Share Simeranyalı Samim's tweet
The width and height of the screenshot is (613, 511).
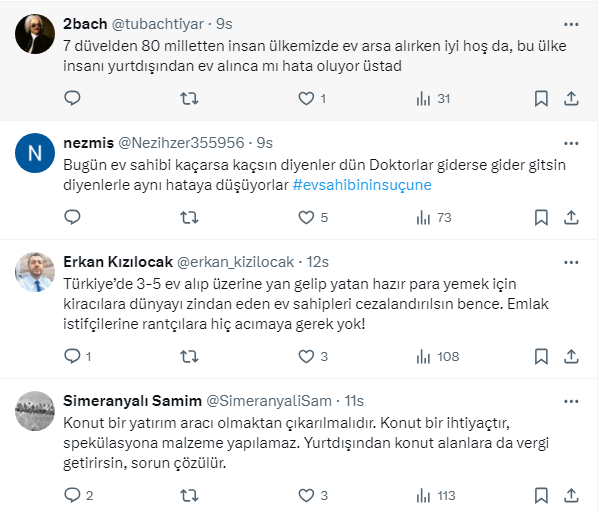pyautogui.click(x=571, y=494)
